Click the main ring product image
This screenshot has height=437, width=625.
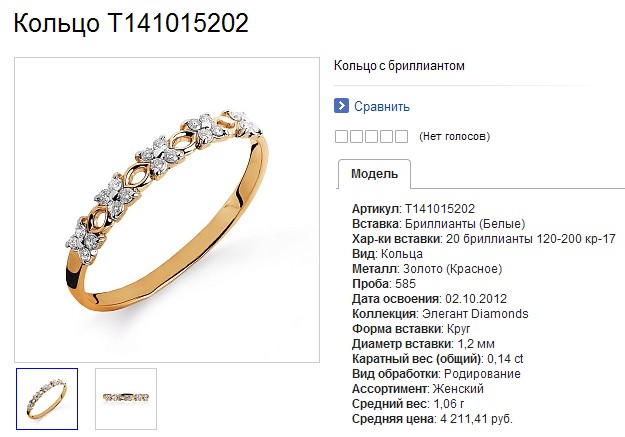167,210
